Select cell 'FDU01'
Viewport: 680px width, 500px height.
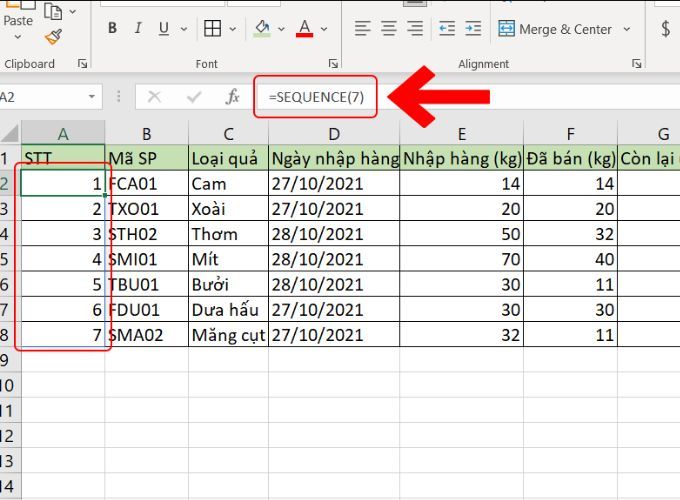147,309
